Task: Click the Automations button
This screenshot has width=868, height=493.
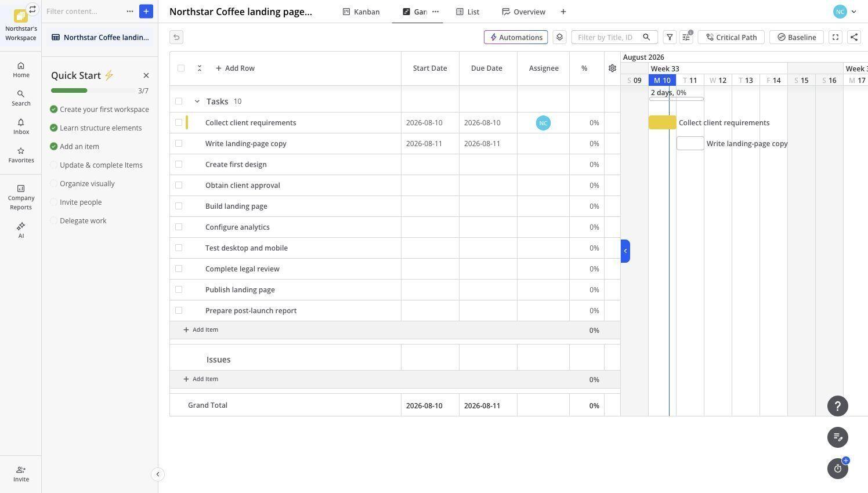Action: [x=516, y=37]
